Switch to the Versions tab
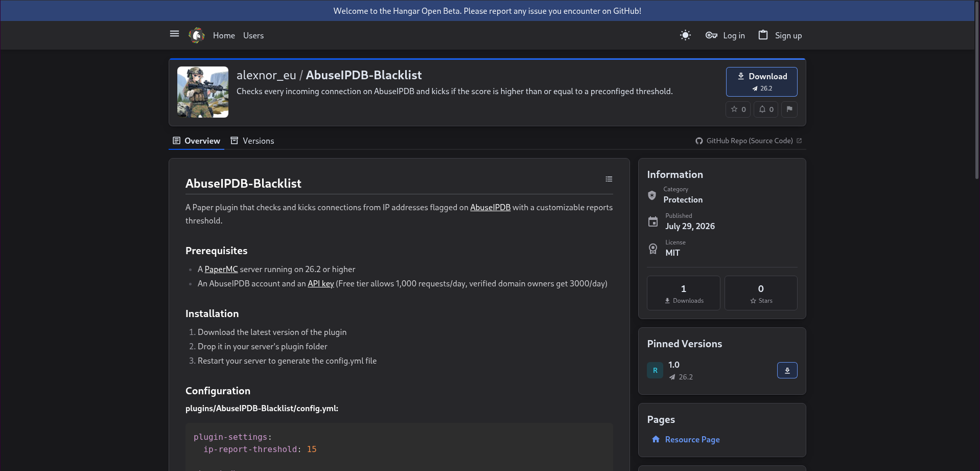This screenshot has height=471, width=980. (x=252, y=141)
